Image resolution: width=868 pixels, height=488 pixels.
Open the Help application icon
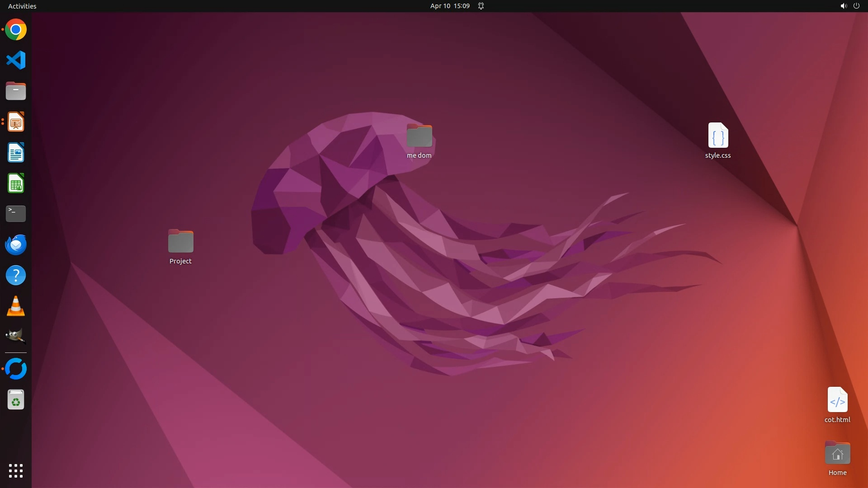pyautogui.click(x=16, y=275)
